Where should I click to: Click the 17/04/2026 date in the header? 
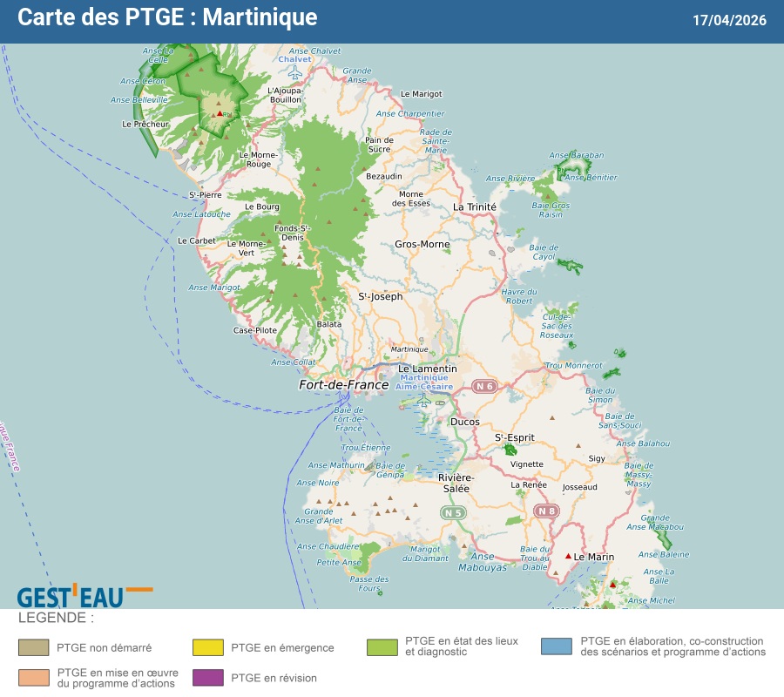pyautogui.click(x=729, y=20)
